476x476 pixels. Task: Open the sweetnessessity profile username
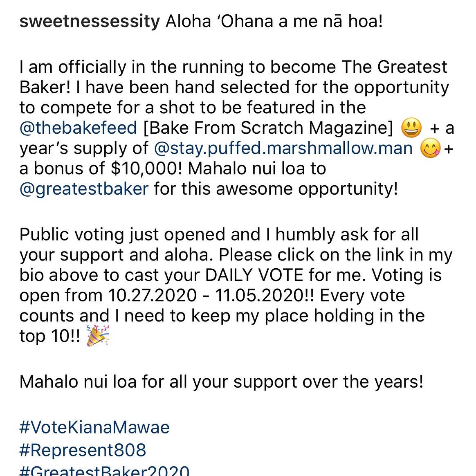(x=90, y=22)
